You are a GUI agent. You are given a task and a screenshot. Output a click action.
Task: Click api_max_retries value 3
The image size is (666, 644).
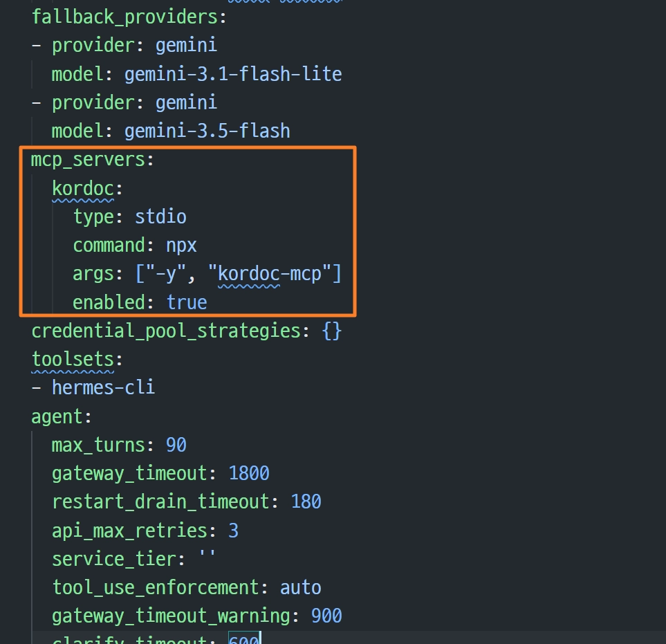(233, 531)
